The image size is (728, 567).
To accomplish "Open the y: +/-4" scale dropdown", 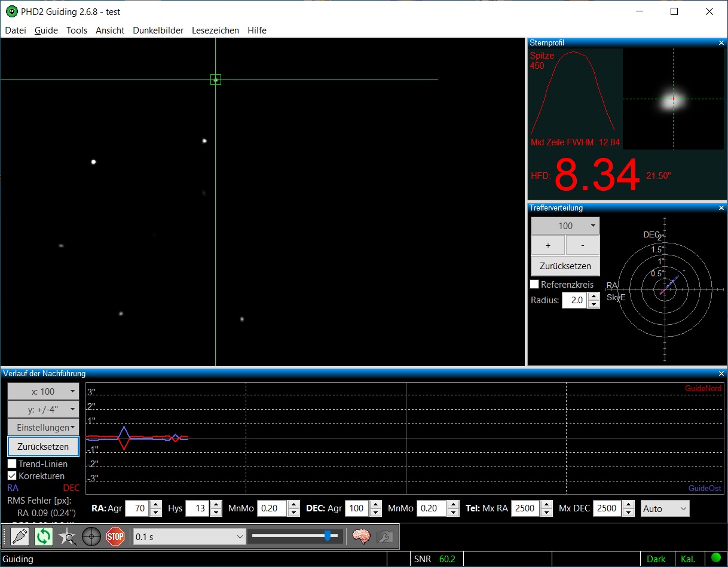I will pos(43,409).
